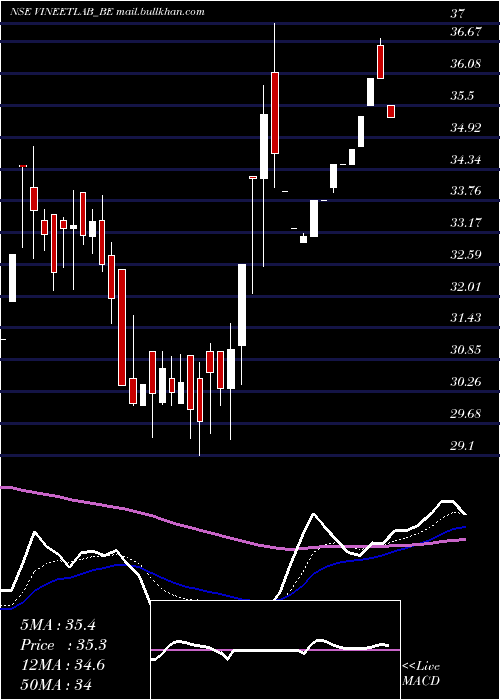Select the 36.67 price axis label
Screen dimensions: 500x700
(465, 32)
